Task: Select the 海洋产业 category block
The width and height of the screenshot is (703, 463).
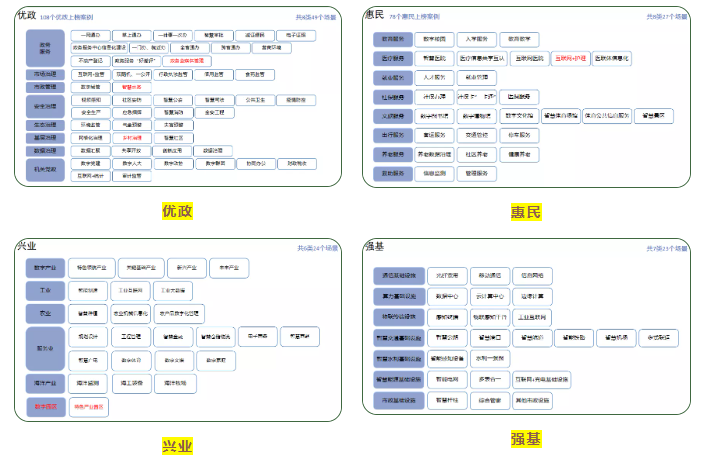Action: (46, 384)
